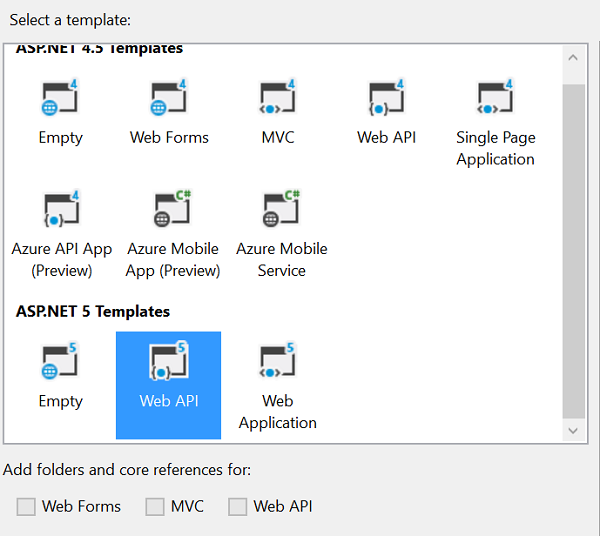Click the 'Select a template:' label
The height and width of the screenshot is (536, 600).
[x=70, y=19]
